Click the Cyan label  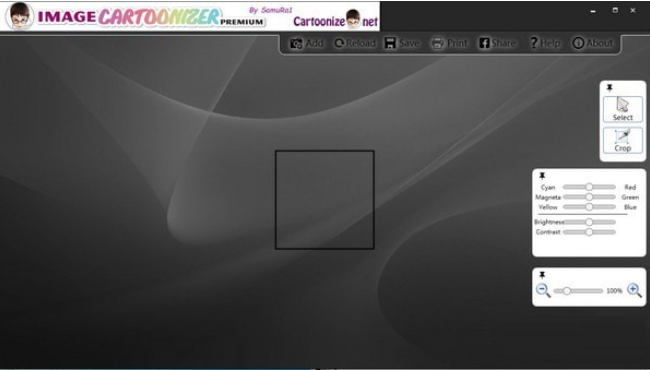(548, 187)
